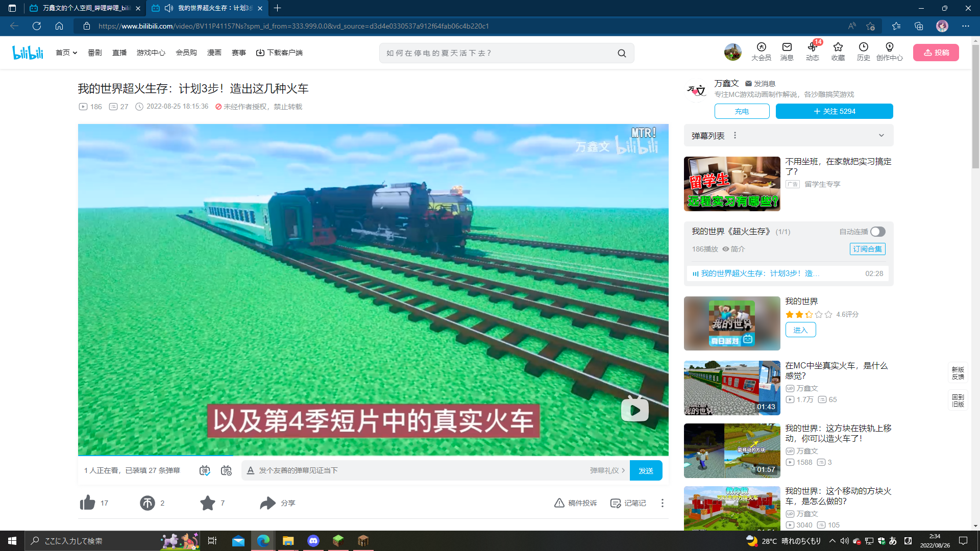The image size is (980, 551).
Task: Open the 动态 feed icon
Action: (812, 52)
